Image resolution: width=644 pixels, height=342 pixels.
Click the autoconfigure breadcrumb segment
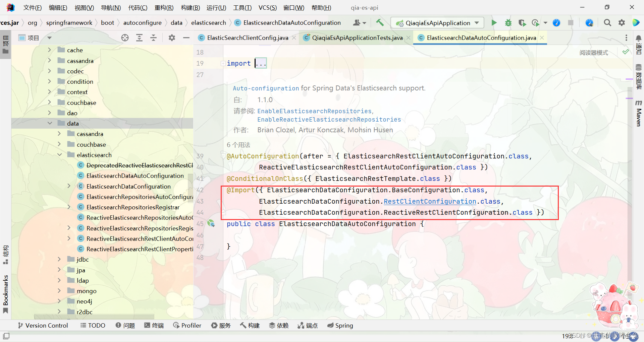click(x=142, y=22)
